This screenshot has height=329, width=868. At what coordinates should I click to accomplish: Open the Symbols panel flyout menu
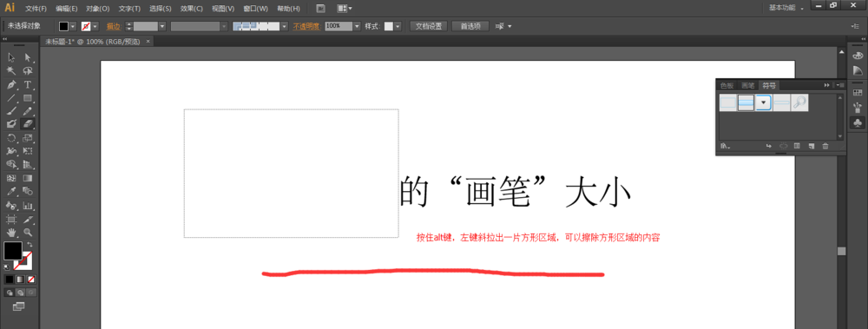840,85
